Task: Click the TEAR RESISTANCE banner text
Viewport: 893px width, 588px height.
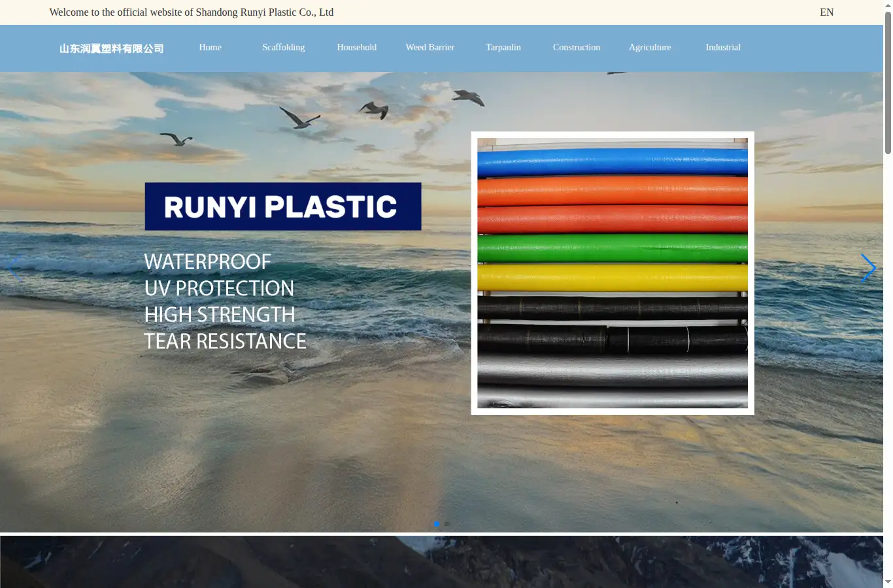Action: [225, 341]
